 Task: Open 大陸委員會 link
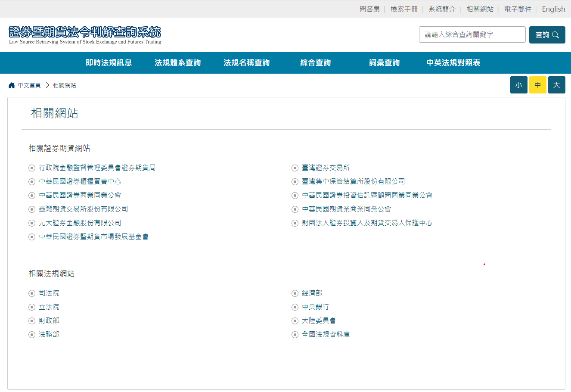point(319,320)
